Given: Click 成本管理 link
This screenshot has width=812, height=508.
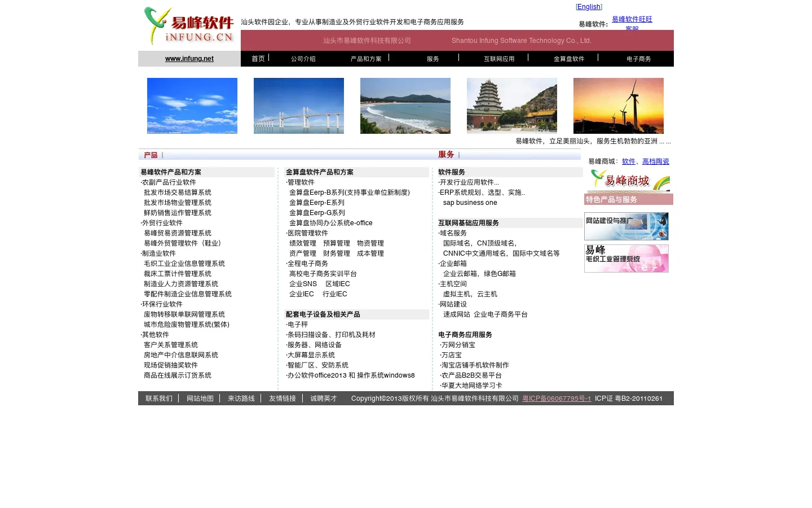Looking at the screenshot, I should (370, 253).
